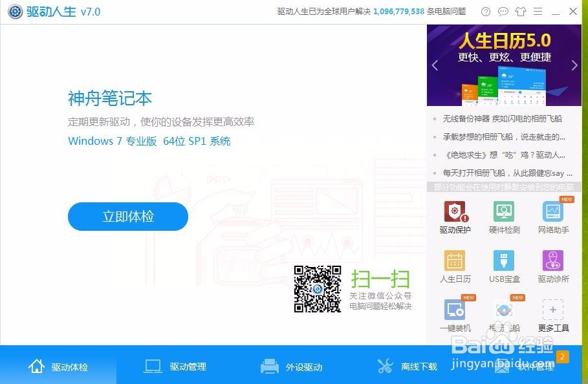Open the 网络助手 network assistant
Image resolution: width=588 pixels, height=384 pixels.
[x=553, y=217]
